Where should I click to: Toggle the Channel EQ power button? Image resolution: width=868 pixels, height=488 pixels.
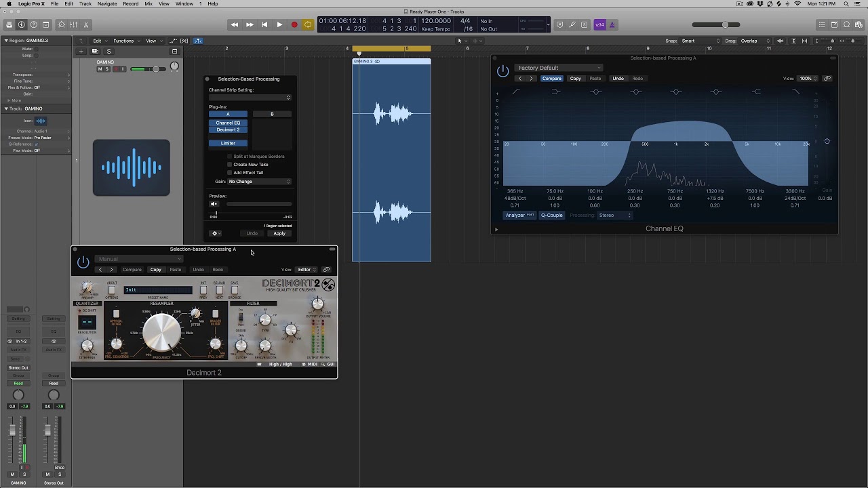tap(502, 71)
